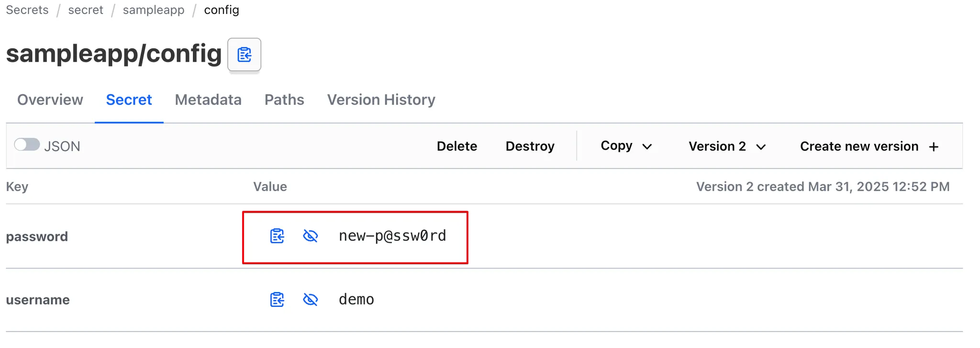Open the Version 2 dropdown

tap(727, 146)
